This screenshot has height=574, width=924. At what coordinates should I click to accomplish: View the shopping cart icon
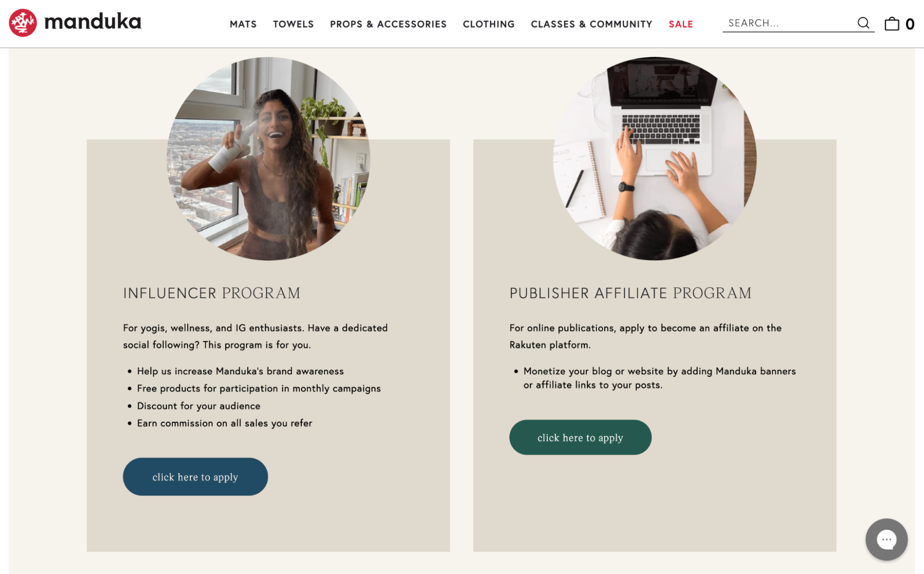point(892,23)
